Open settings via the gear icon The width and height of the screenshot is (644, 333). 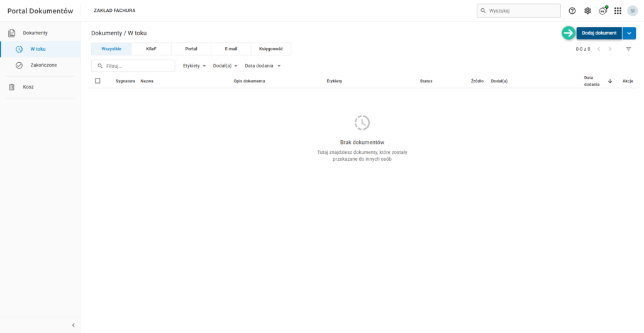587,11
